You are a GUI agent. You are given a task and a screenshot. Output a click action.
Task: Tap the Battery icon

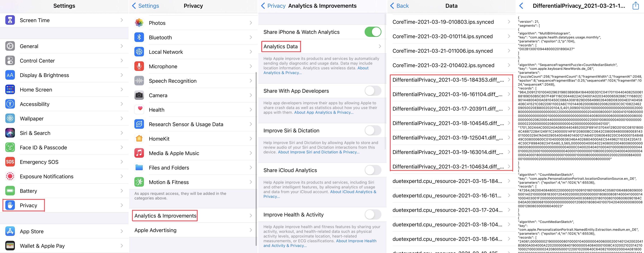[x=10, y=191]
